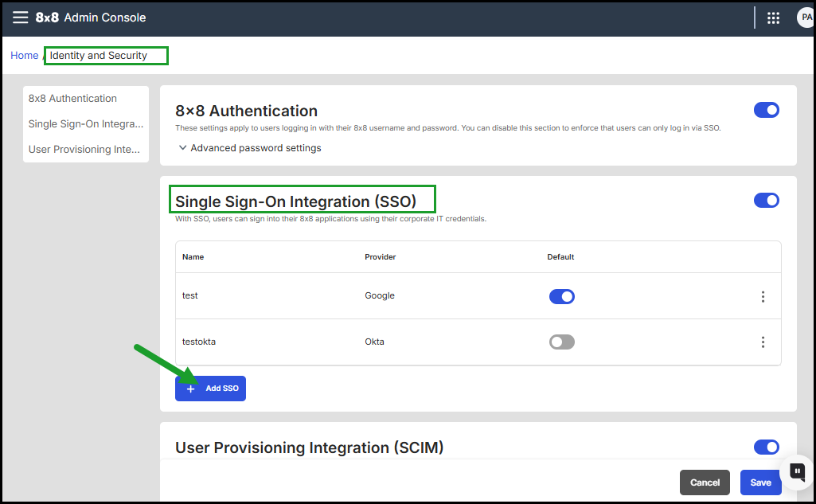The height and width of the screenshot is (504, 816).
Task: Toggle default switch for test Google SSO
Action: [x=561, y=296]
